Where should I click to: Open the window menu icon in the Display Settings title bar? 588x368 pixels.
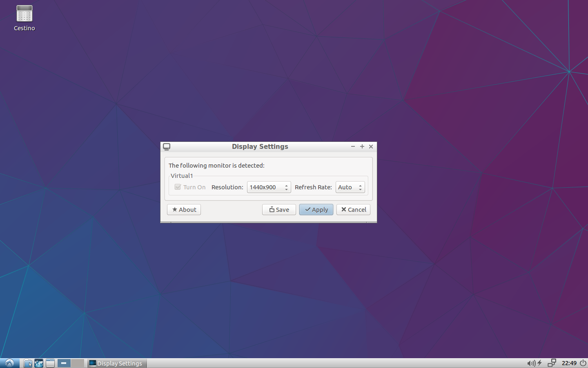(x=167, y=146)
